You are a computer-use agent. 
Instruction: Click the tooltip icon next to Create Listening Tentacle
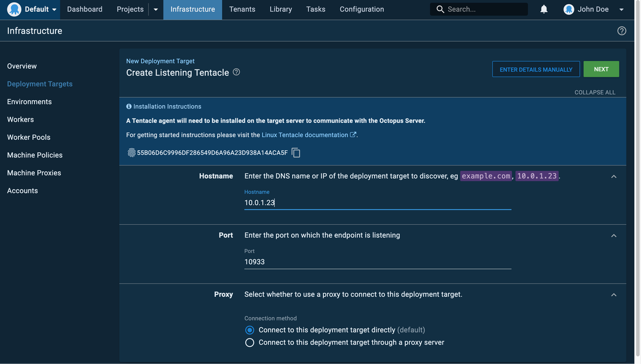tap(237, 70)
